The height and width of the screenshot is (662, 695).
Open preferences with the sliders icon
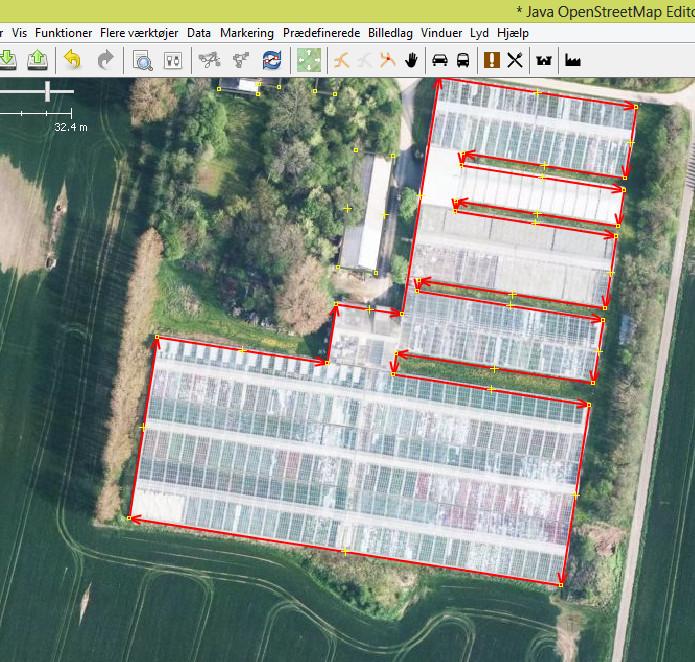point(173,60)
